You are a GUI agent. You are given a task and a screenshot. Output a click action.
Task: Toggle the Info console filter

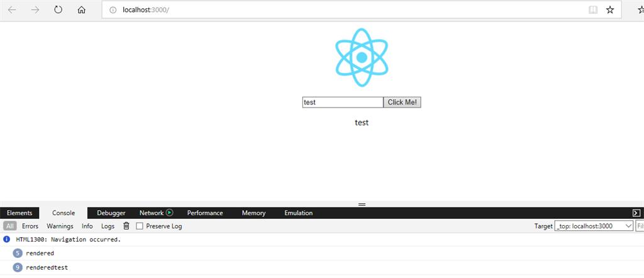click(87, 226)
